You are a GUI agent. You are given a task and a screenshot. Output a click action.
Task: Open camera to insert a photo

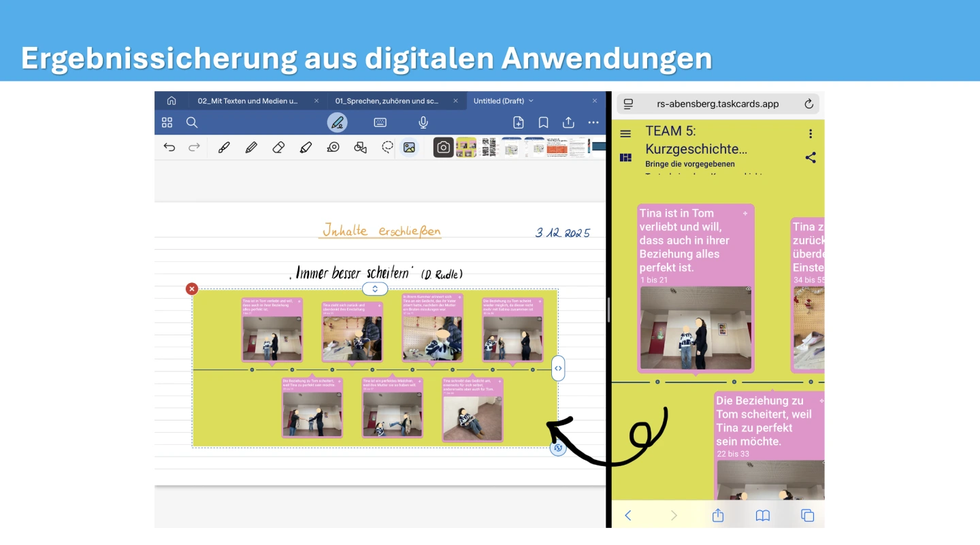tap(443, 148)
